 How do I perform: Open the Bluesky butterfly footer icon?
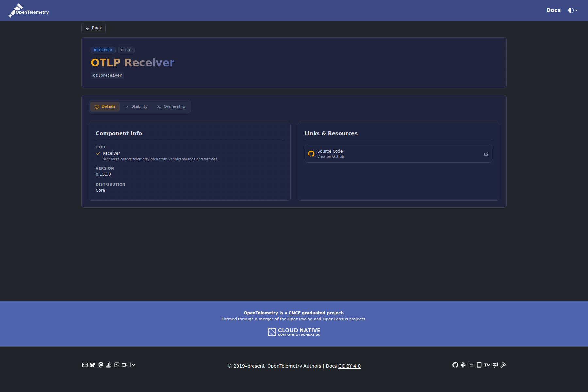pyautogui.click(x=92, y=365)
